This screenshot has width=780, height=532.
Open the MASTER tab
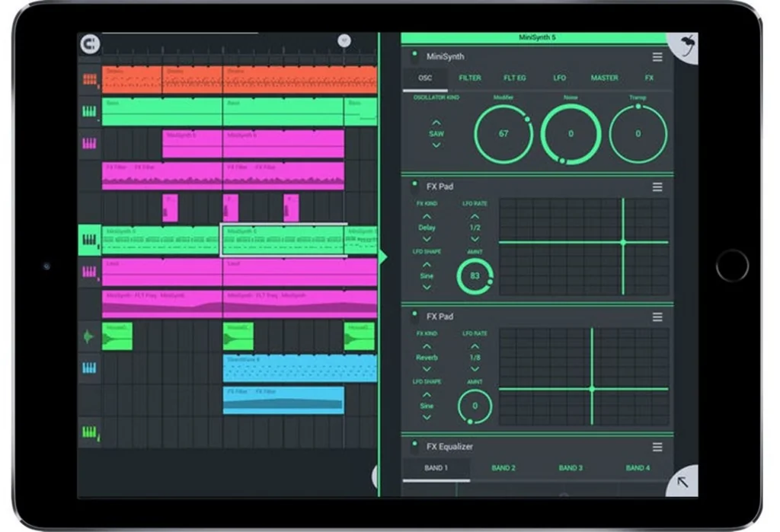[x=604, y=78]
